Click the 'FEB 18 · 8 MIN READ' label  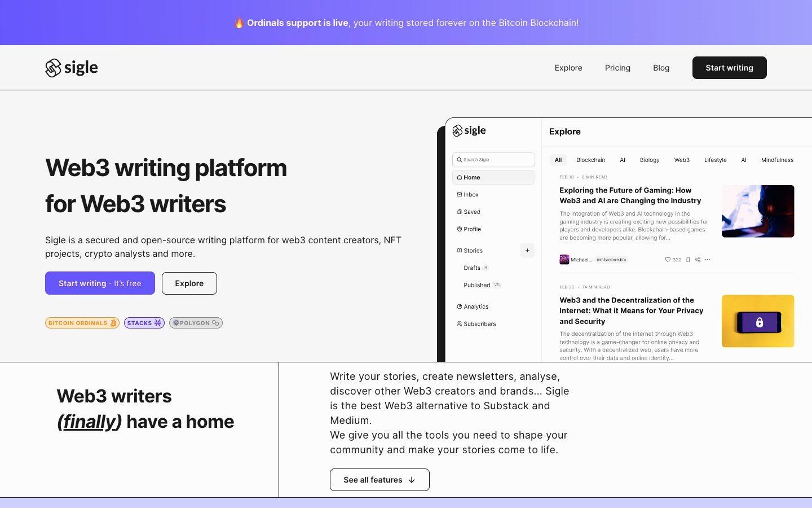(x=583, y=177)
